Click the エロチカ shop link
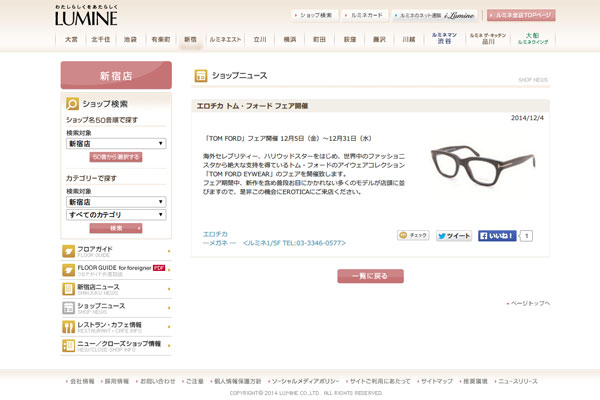This screenshot has height=400, width=600. coord(214,234)
